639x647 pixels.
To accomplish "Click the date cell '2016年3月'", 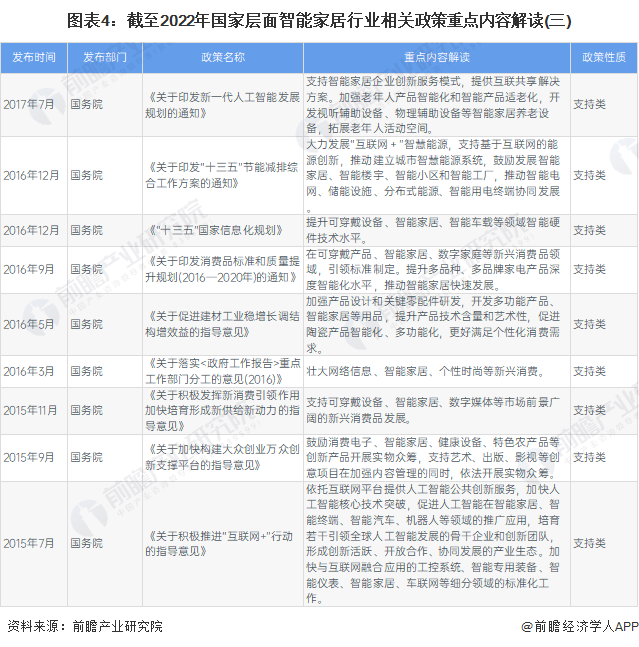I will (29, 371).
